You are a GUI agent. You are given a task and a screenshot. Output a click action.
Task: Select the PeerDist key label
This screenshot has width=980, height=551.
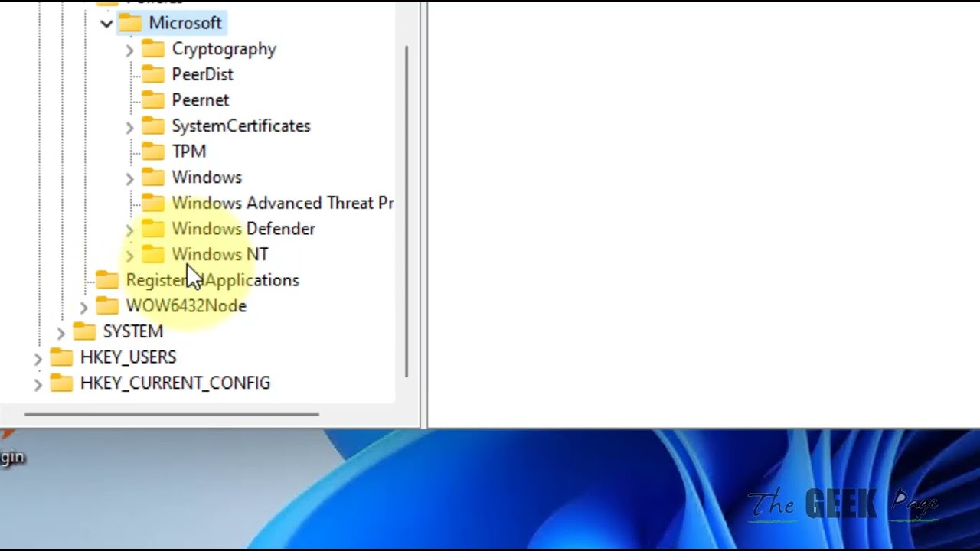coord(202,74)
